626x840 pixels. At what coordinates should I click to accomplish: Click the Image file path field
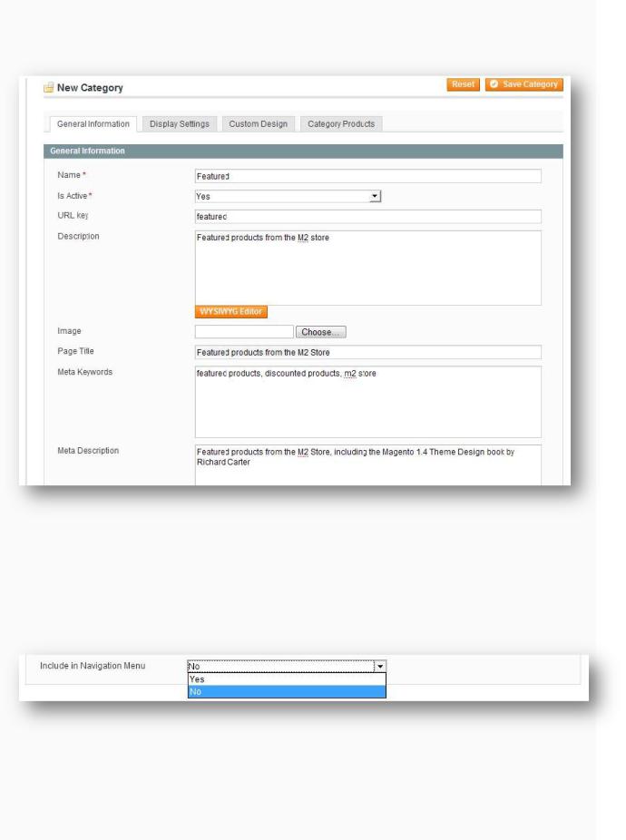coord(244,332)
